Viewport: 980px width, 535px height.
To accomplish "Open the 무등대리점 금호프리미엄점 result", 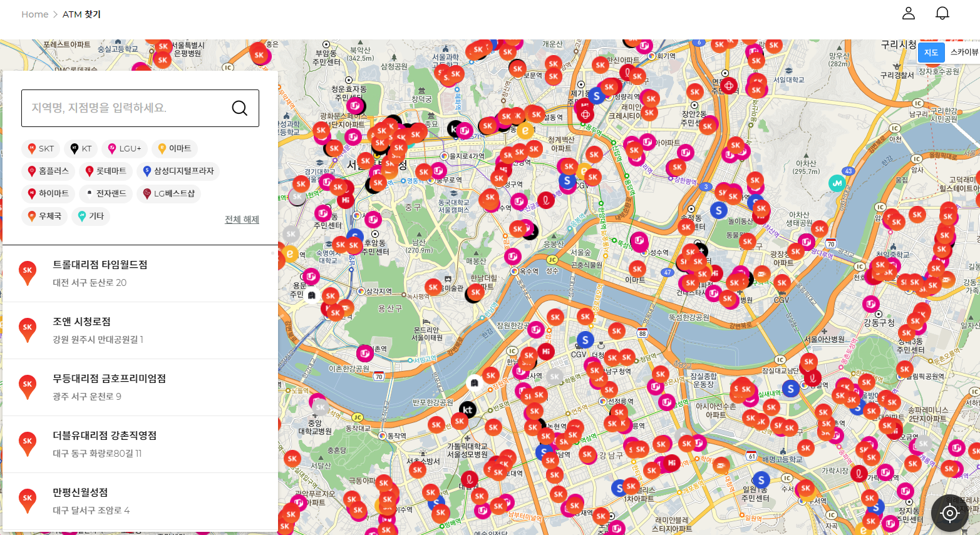I will 140,387.
